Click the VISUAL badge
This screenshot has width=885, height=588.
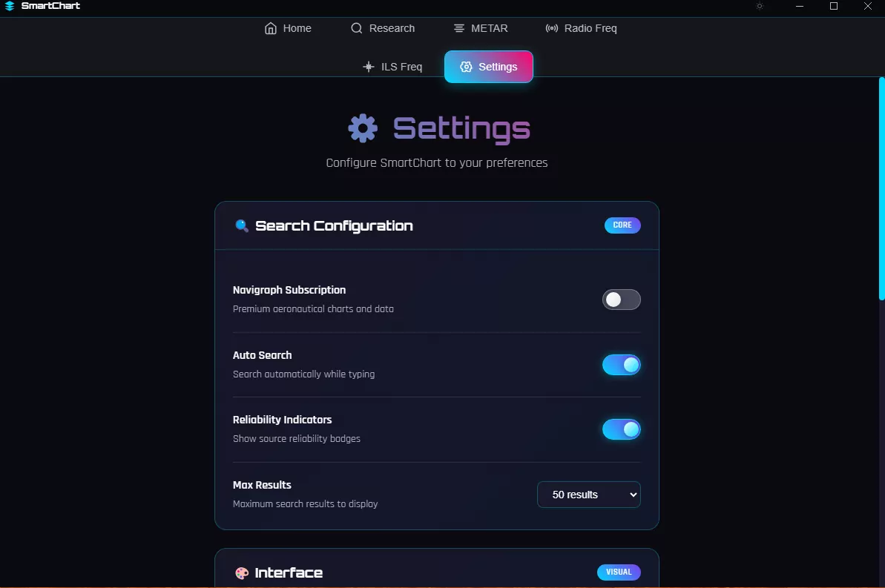[x=619, y=572]
